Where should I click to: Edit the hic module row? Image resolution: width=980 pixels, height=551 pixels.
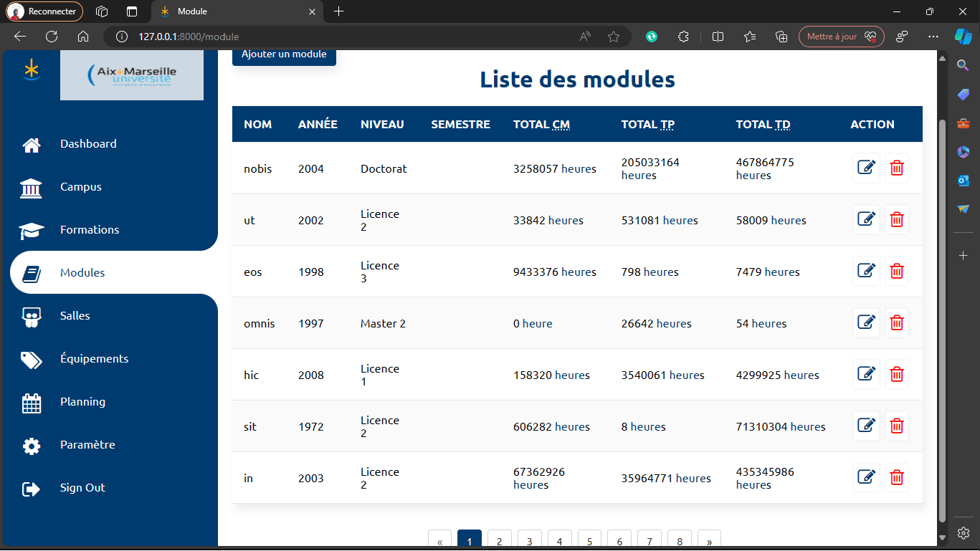tap(866, 374)
